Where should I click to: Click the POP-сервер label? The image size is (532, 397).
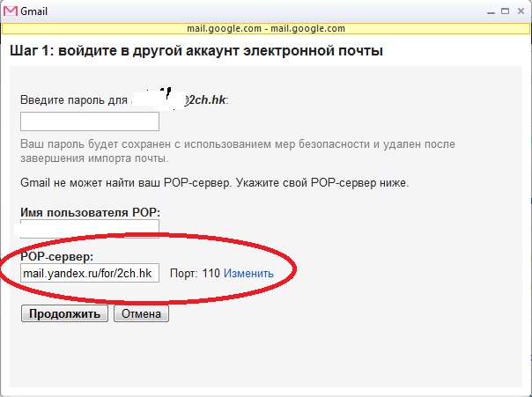point(57,257)
